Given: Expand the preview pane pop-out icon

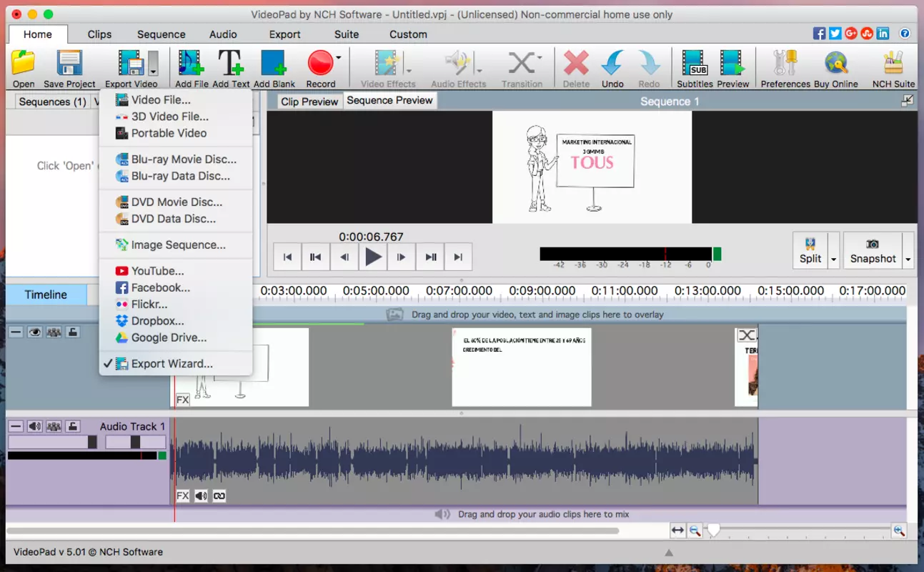Looking at the screenshot, I should pyautogui.click(x=907, y=101).
